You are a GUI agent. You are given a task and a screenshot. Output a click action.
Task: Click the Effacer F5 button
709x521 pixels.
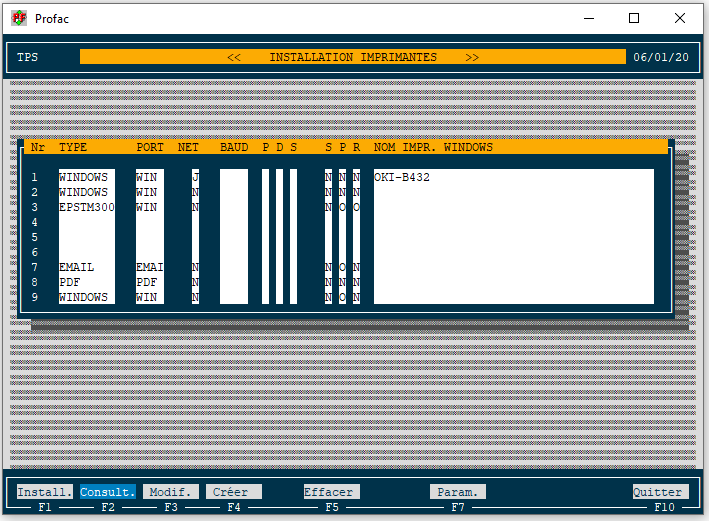(x=331, y=492)
